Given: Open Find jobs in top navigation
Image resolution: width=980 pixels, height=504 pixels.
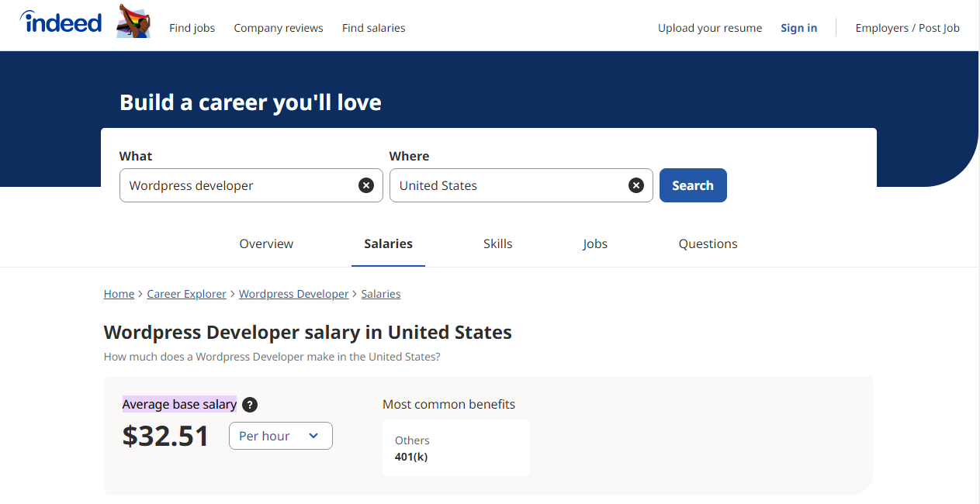Looking at the screenshot, I should tap(192, 28).
